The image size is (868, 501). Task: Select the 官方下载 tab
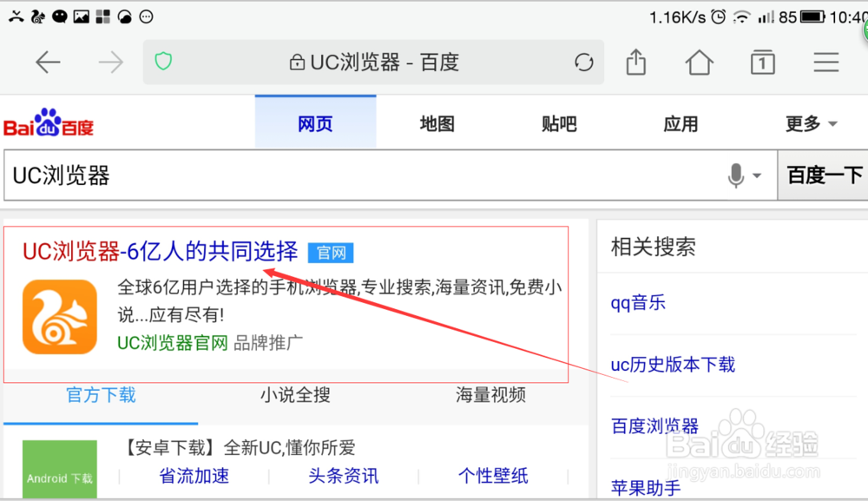click(x=101, y=395)
